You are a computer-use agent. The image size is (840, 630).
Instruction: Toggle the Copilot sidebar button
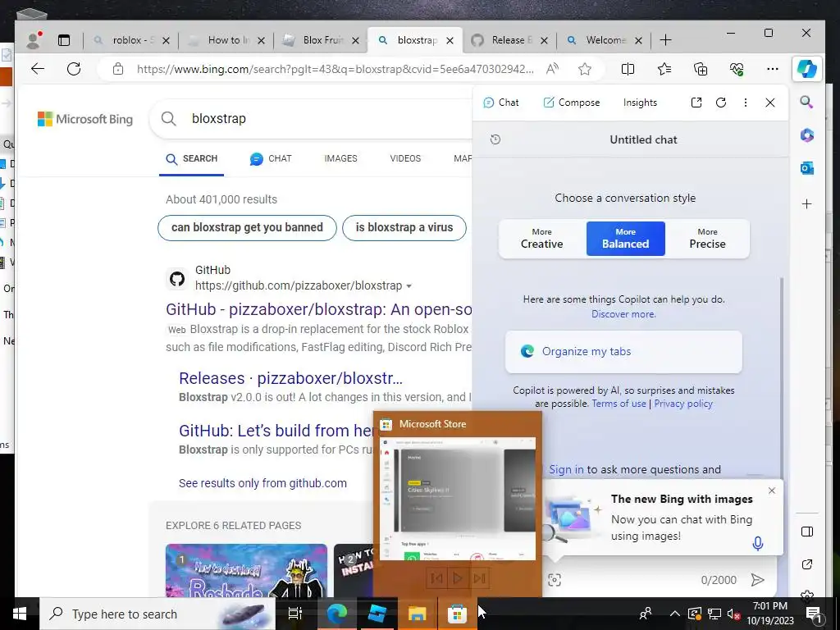click(807, 69)
